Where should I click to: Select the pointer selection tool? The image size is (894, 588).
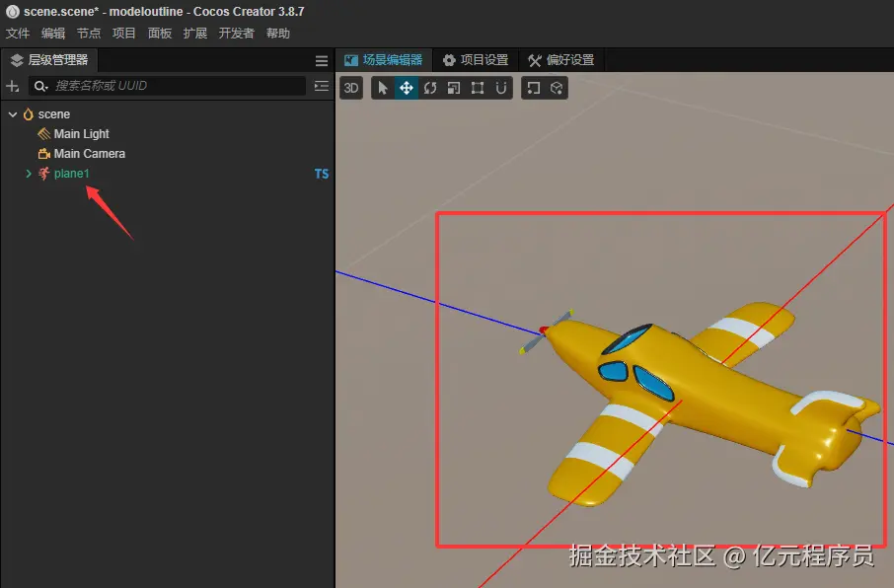[383, 88]
